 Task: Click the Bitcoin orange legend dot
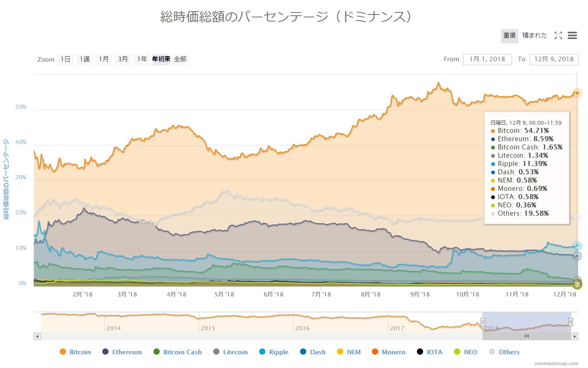pos(63,352)
